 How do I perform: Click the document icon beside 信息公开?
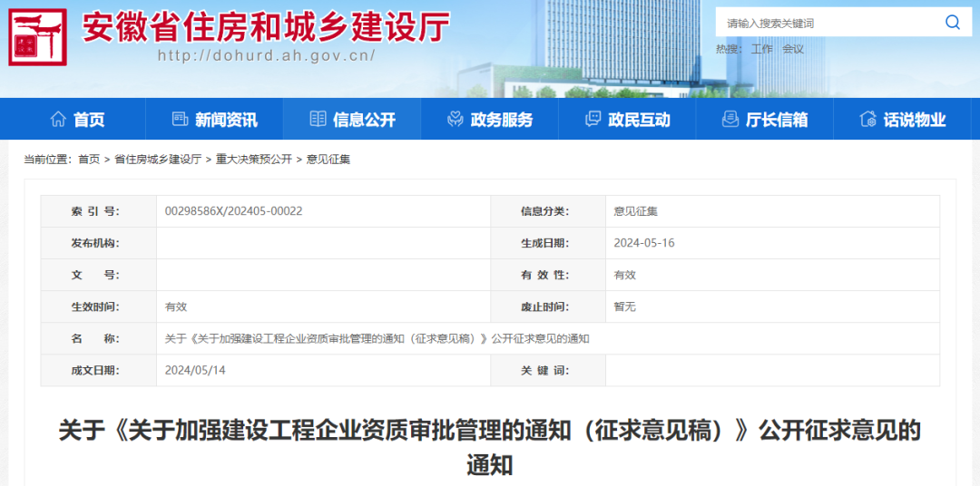tap(318, 119)
